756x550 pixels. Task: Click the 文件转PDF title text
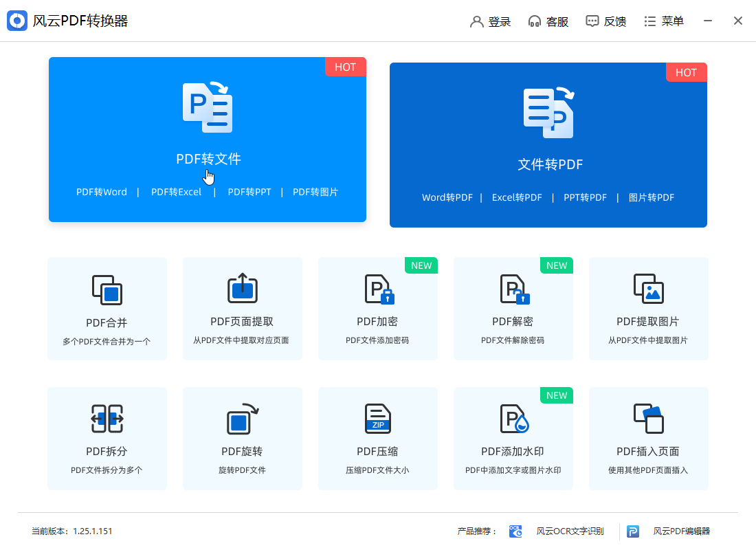[550, 164]
